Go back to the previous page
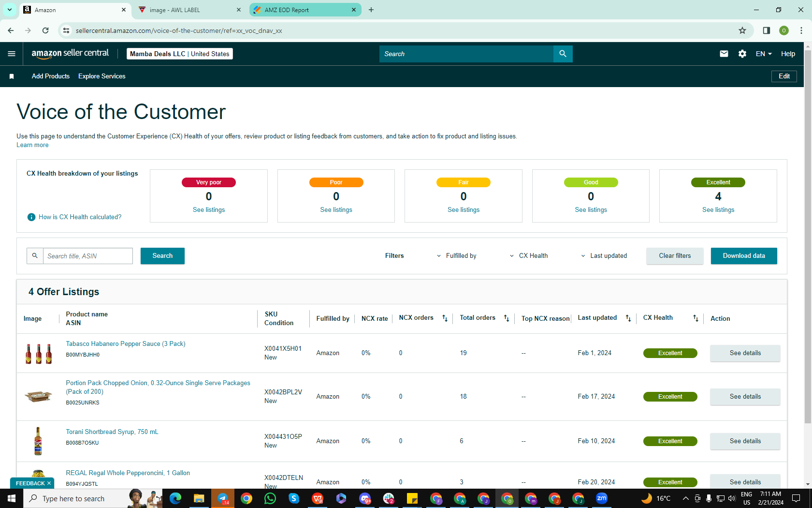The image size is (812, 508). pos(11,30)
